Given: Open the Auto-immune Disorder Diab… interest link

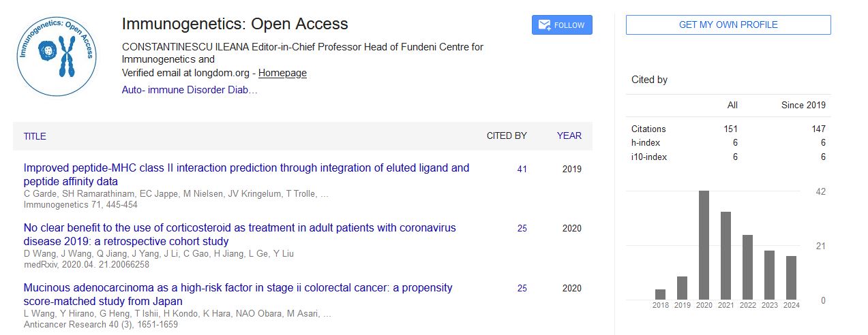Looking at the screenshot, I should tap(190, 90).
